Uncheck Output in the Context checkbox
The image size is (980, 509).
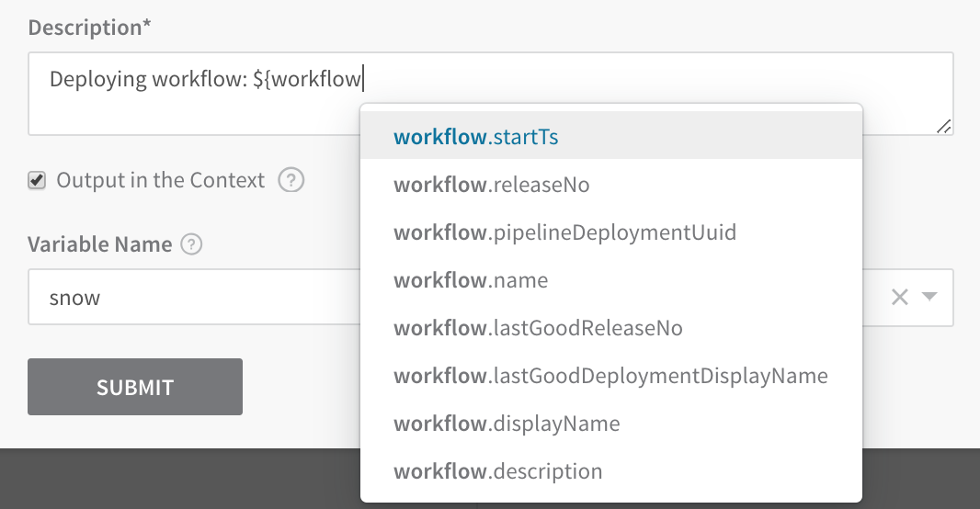pyautogui.click(x=37, y=180)
